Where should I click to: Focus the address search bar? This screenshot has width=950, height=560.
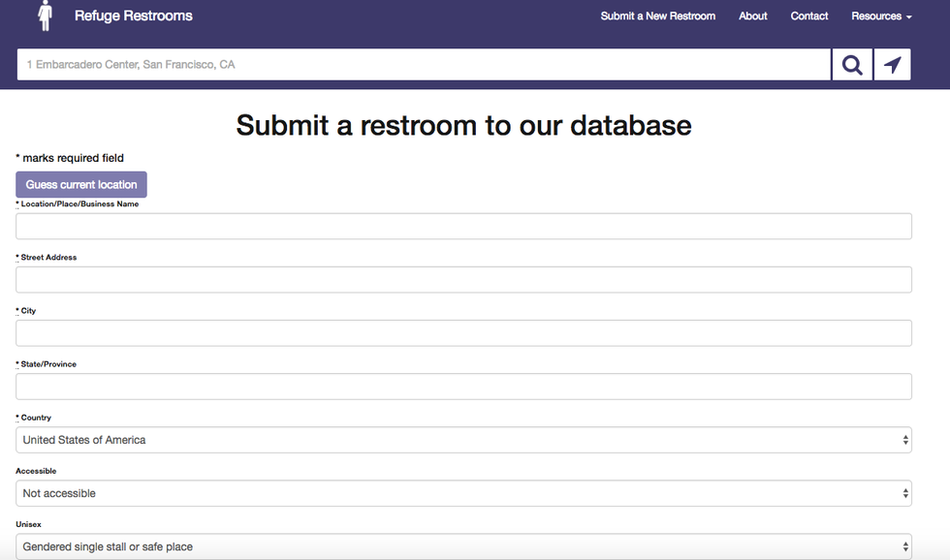pyautogui.click(x=424, y=65)
